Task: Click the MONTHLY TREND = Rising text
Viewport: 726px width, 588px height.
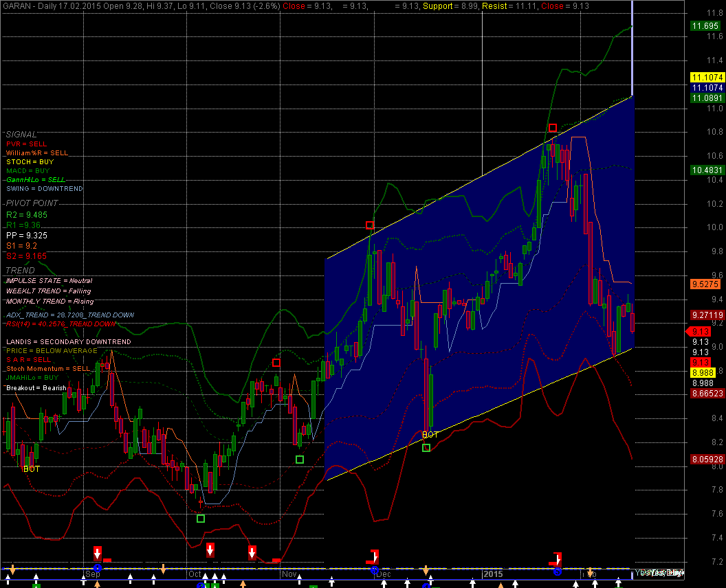Action: pos(50,302)
